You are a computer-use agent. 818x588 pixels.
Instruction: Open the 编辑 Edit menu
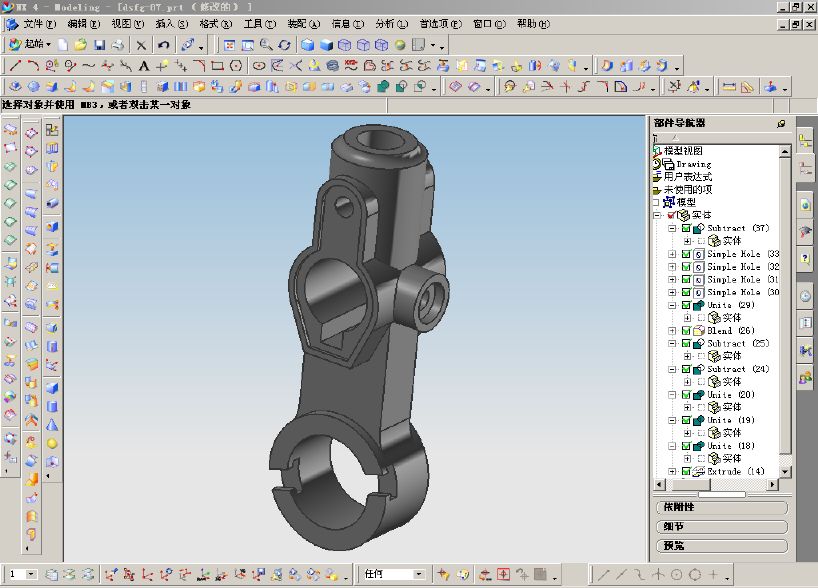pyautogui.click(x=83, y=24)
